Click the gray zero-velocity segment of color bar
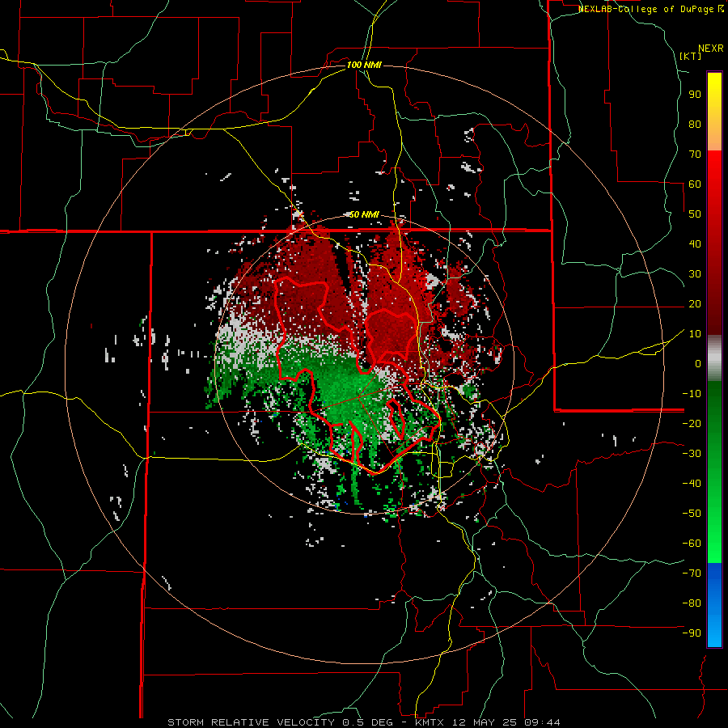Screen dimensions: 728x728 pyautogui.click(x=714, y=358)
